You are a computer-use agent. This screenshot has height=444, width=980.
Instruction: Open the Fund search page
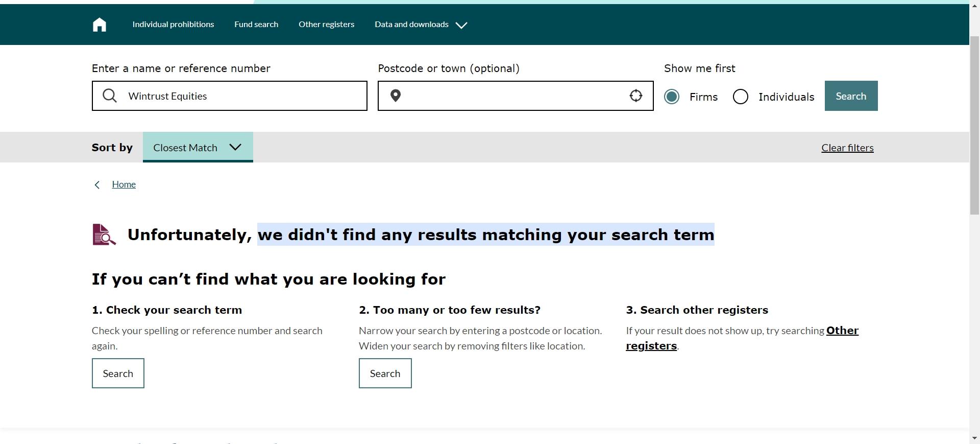(x=256, y=25)
